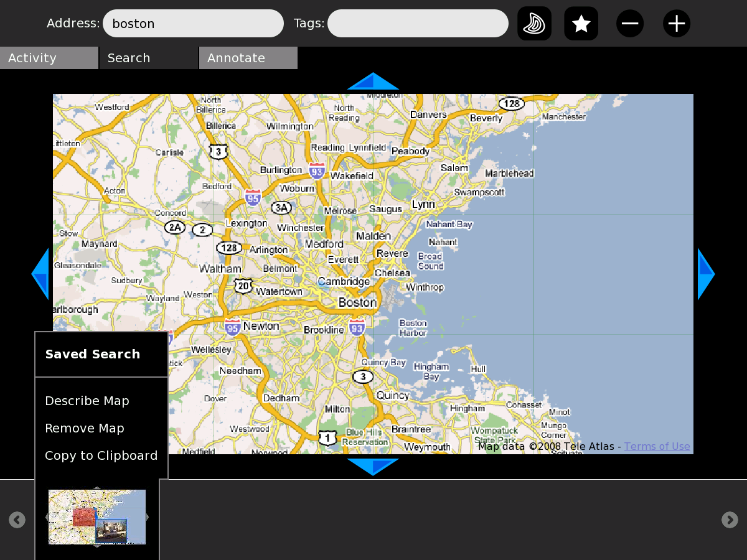The height and width of the screenshot is (560, 747).
Task: Select the saved map thumbnail in the tray
Action: (97, 517)
